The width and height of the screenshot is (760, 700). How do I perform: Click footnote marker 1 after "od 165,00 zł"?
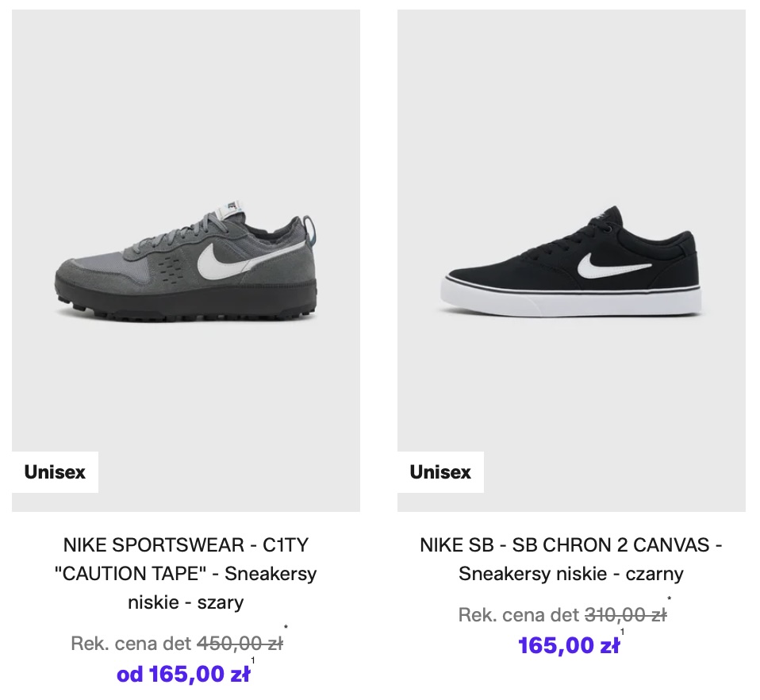253,660
